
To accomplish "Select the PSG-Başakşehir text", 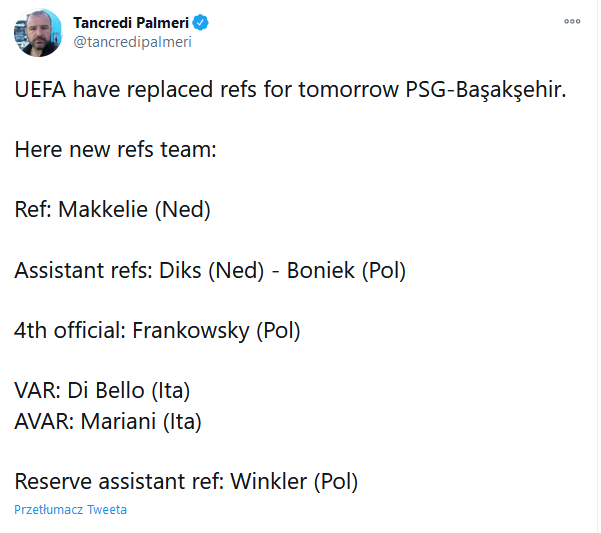I will pyautogui.click(x=485, y=90).
